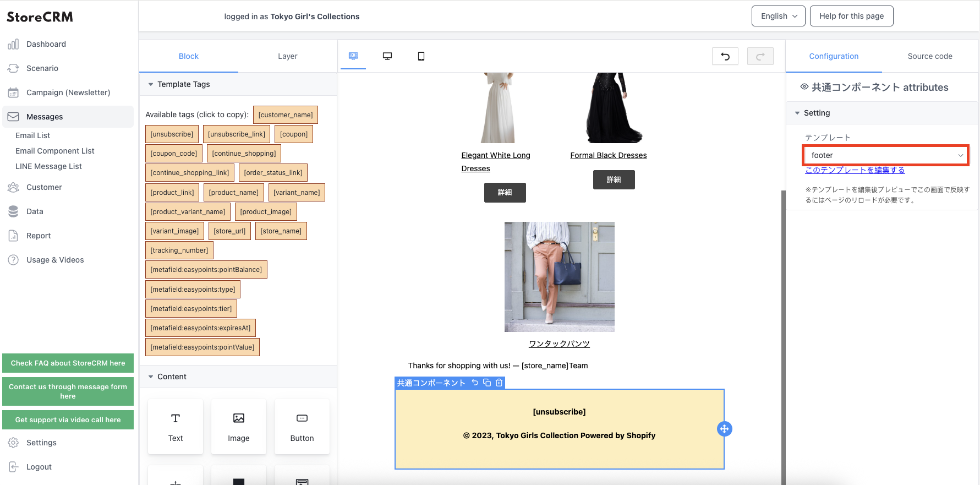The image size is (980, 485).
Task: Redo the editor change
Action: click(x=760, y=56)
